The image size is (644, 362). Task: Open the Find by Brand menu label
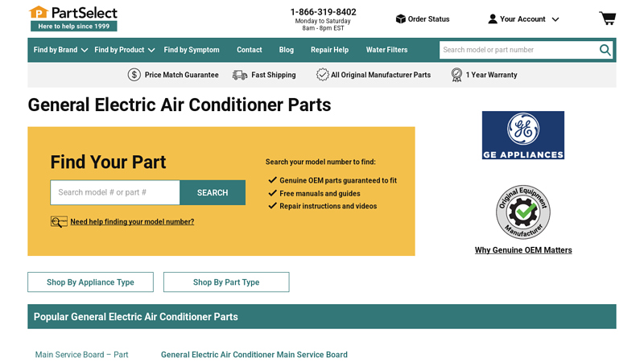point(56,50)
